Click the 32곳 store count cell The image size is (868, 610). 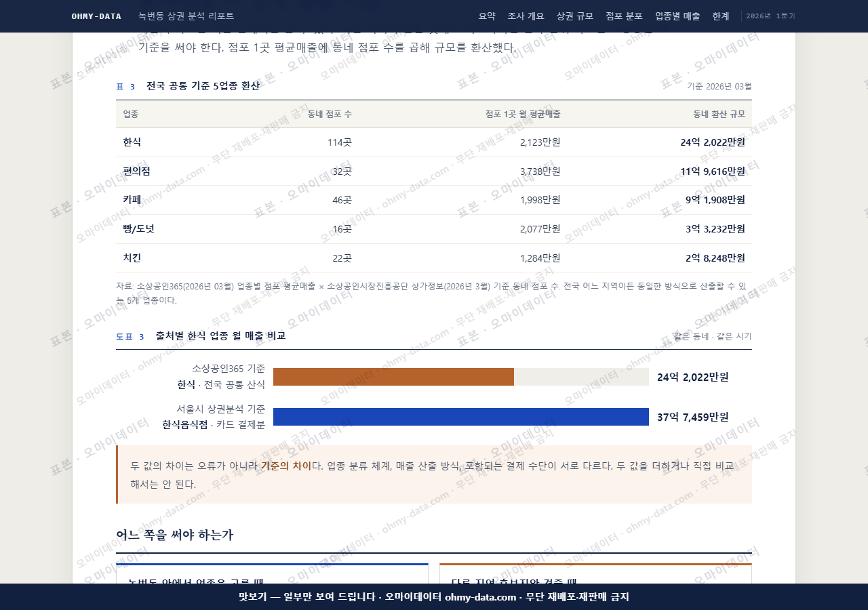(x=342, y=171)
